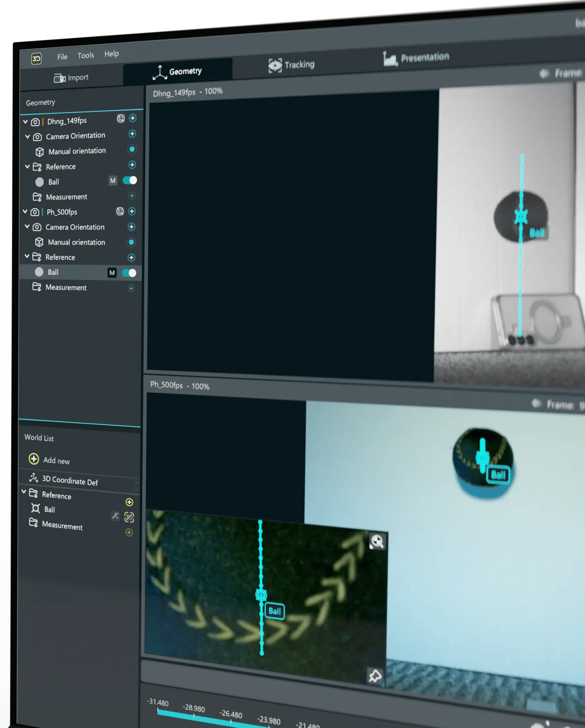The image size is (585, 728).
Task: Open the Tools menu
Action: (x=86, y=55)
